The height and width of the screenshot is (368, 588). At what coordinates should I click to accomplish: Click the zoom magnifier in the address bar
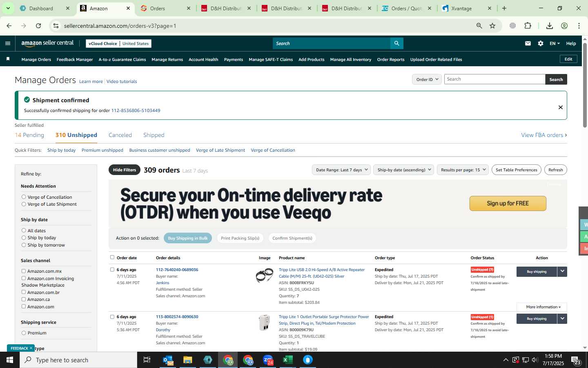click(479, 26)
